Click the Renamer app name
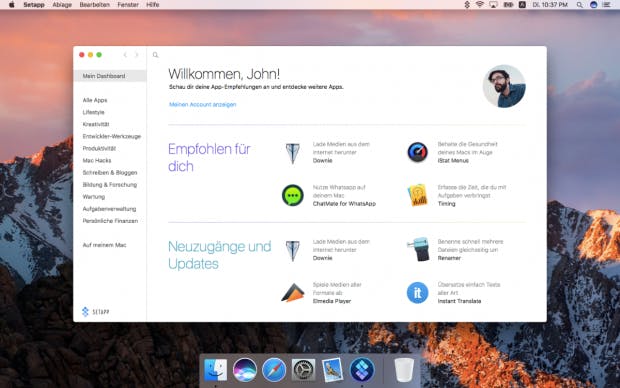620x388 pixels. 449,258
